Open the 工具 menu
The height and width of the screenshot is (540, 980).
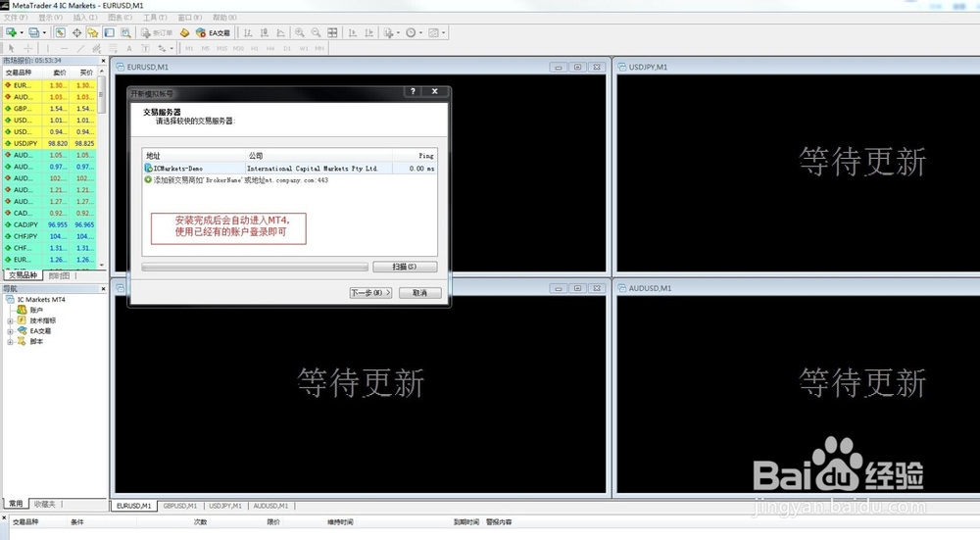[155, 18]
